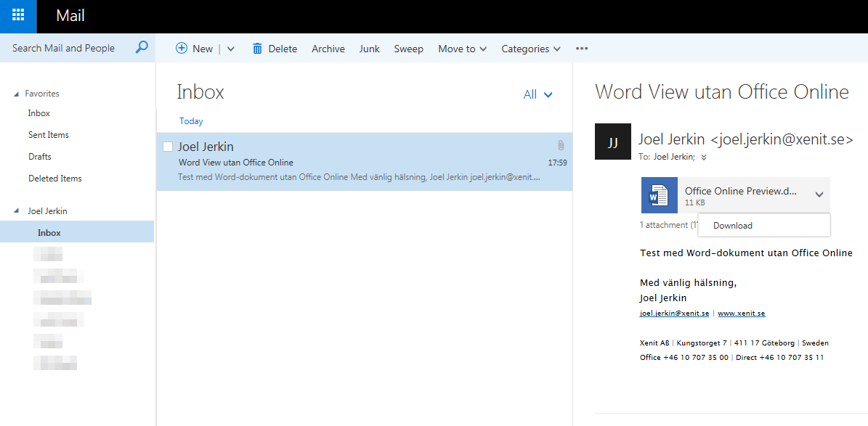
Task: Select highlighted Inbox under Joel Jerkin
Action: point(77,232)
